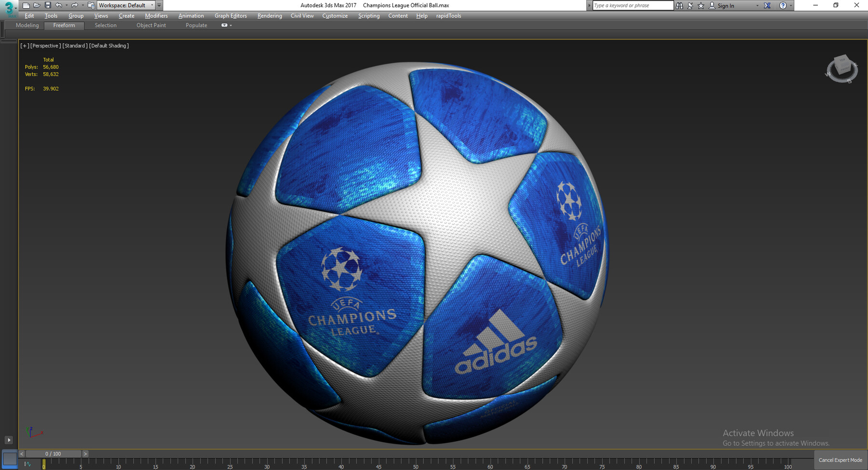Click Sign In button
Viewport: 868px width, 470px height.
725,6
